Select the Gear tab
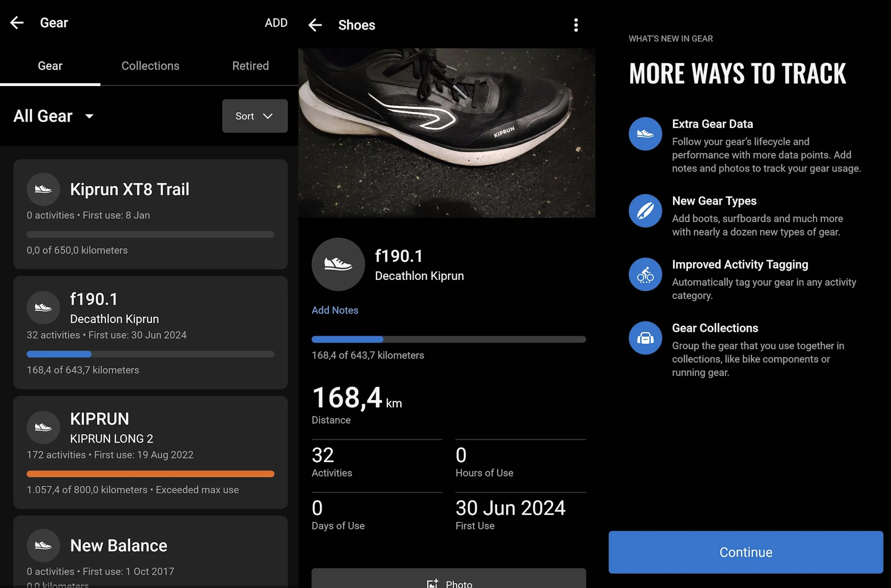The width and height of the screenshot is (891, 588). point(50,66)
